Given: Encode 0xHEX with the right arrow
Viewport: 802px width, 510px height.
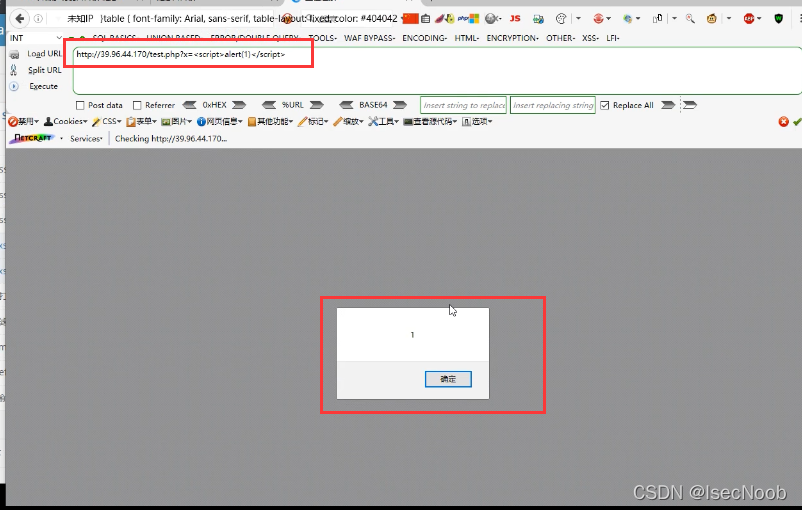Looking at the screenshot, I should (239, 105).
